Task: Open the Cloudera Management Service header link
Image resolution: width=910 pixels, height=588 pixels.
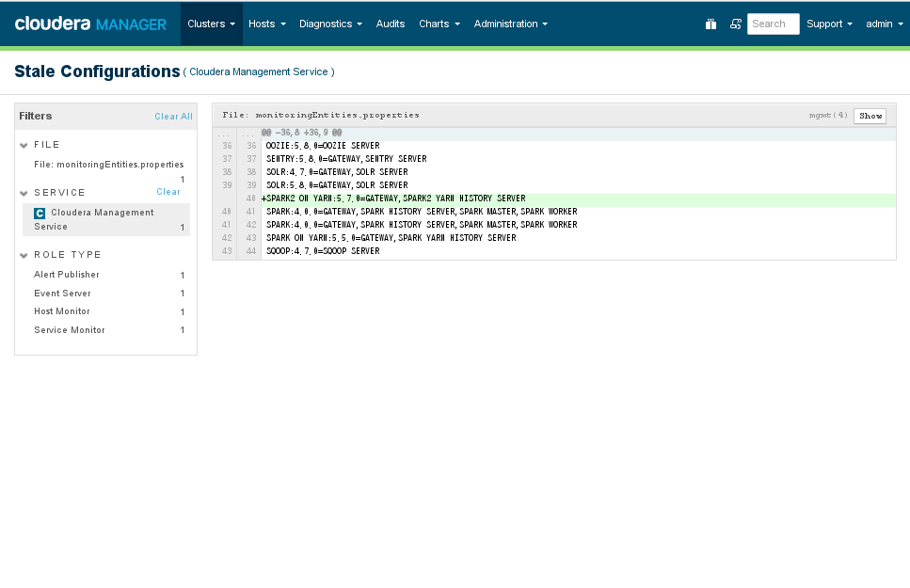Action: 258,72
